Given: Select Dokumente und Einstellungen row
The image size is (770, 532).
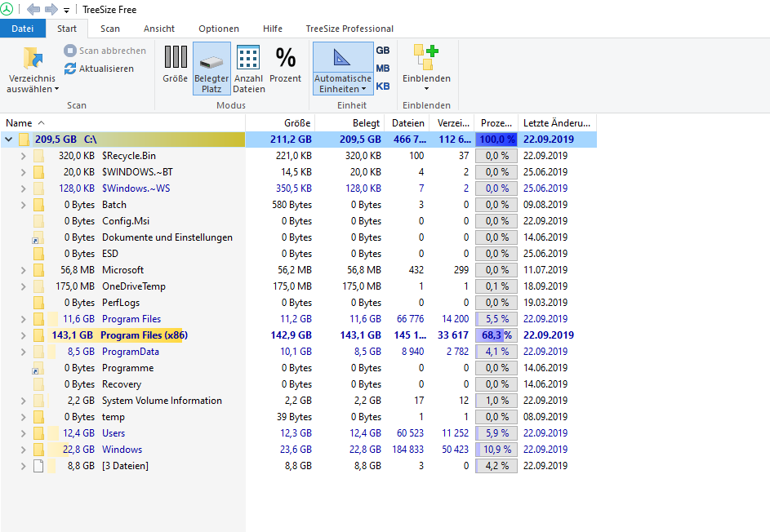Looking at the screenshot, I should coord(299,237).
